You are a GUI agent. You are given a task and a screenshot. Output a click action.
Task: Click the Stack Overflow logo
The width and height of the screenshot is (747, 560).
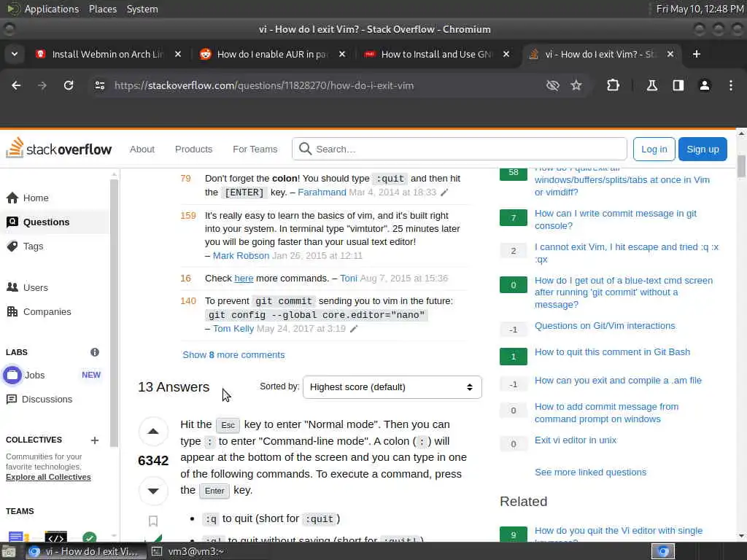[58, 149]
